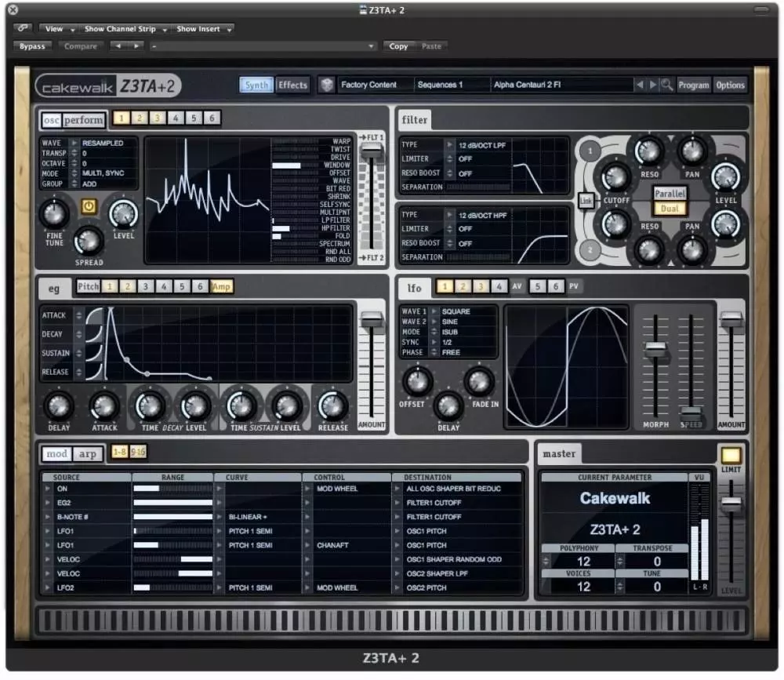Image resolution: width=784 pixels, height=680 pixels.
Task: Click previous preset arrow in host bar
Action: pyautogui.click(x=118, y=46)
